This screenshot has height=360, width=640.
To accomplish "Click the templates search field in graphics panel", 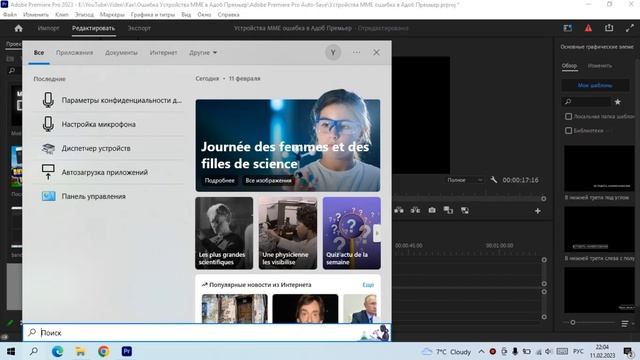I will (x=586, y=102).
